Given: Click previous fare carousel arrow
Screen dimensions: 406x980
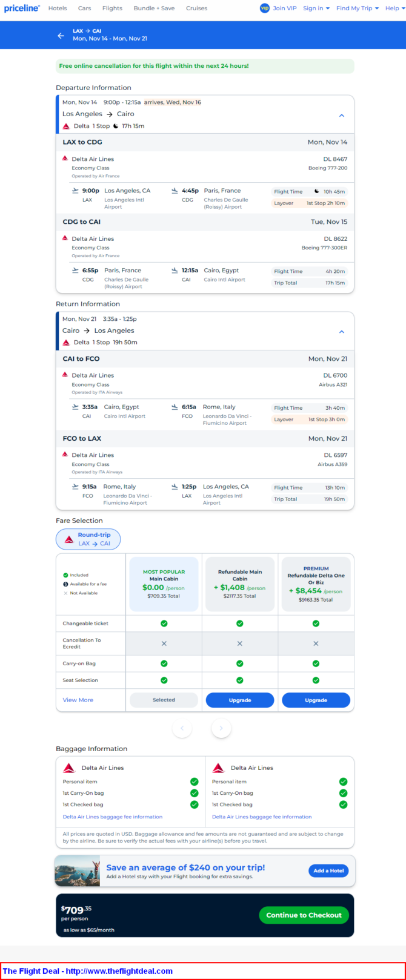Looking at the screenshot, I should [x=182, y=728].
